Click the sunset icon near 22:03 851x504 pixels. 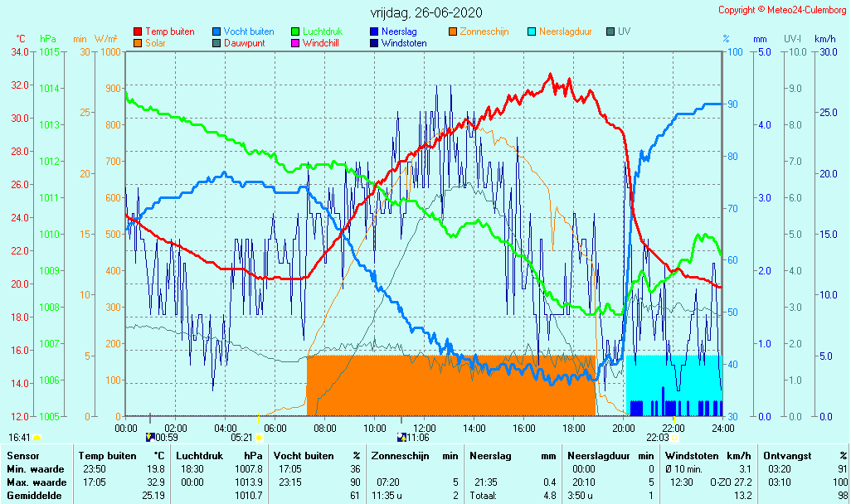click(674, 437)
